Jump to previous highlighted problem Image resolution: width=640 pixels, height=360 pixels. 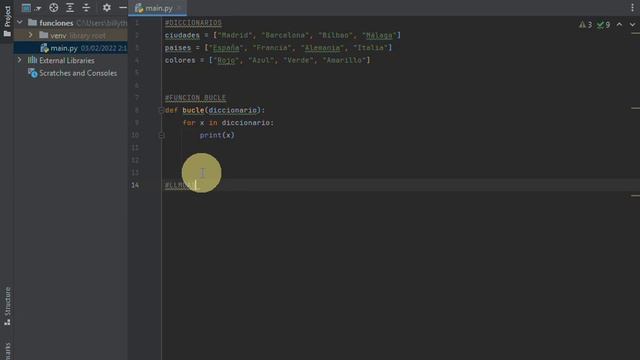(x=619, y=25)
